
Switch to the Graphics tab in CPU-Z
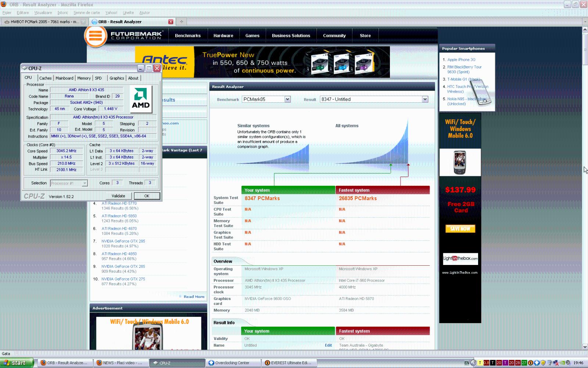(116, 78)
